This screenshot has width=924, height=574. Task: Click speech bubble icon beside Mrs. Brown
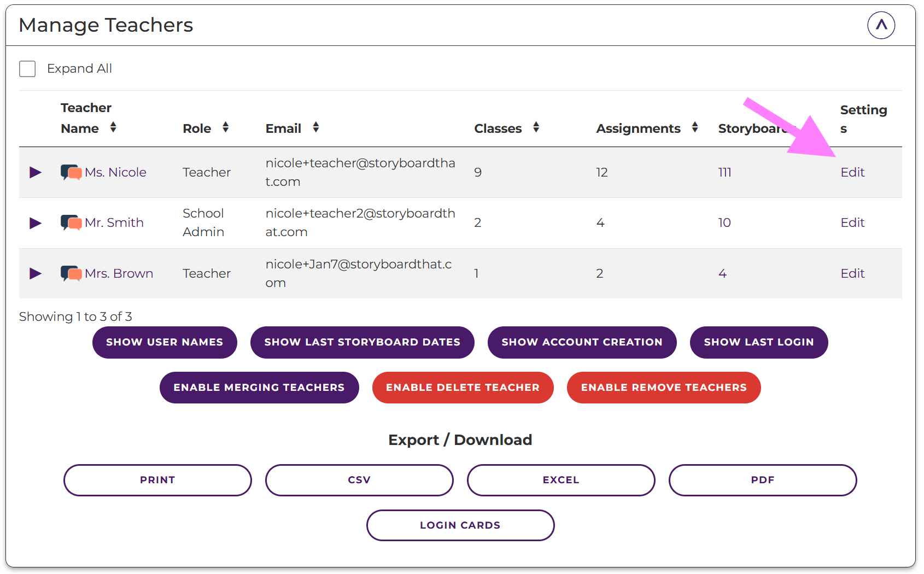click(71, 273)
